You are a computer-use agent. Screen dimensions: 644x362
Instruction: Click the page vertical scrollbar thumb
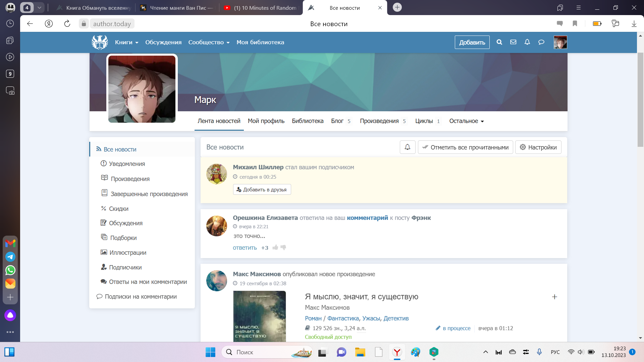tap(640, 100)
